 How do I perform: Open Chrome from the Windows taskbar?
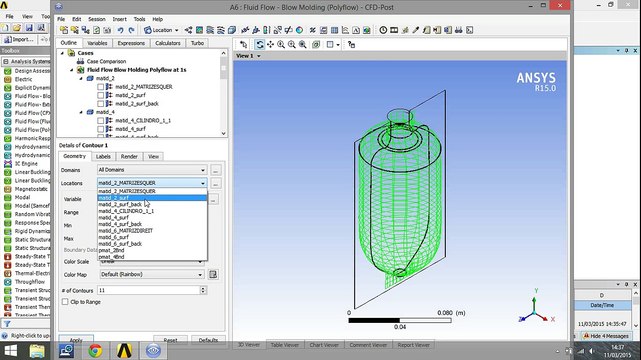pyautogui.click(x=95, y=351)
